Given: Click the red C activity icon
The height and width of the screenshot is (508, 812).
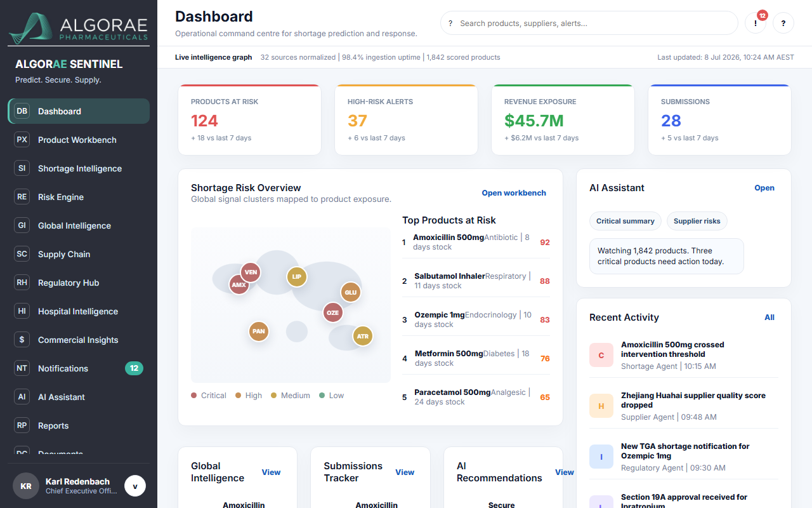Looking at the screenshot, I should click(601, 356).
